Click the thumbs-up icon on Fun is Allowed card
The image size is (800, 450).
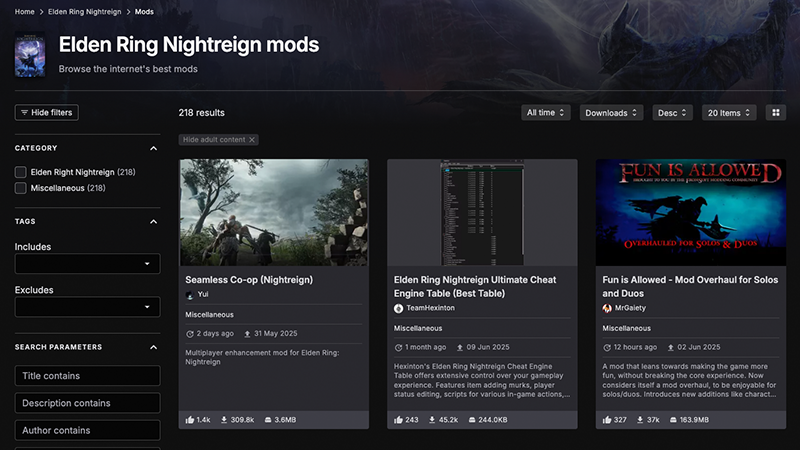[x=607, y=420]
